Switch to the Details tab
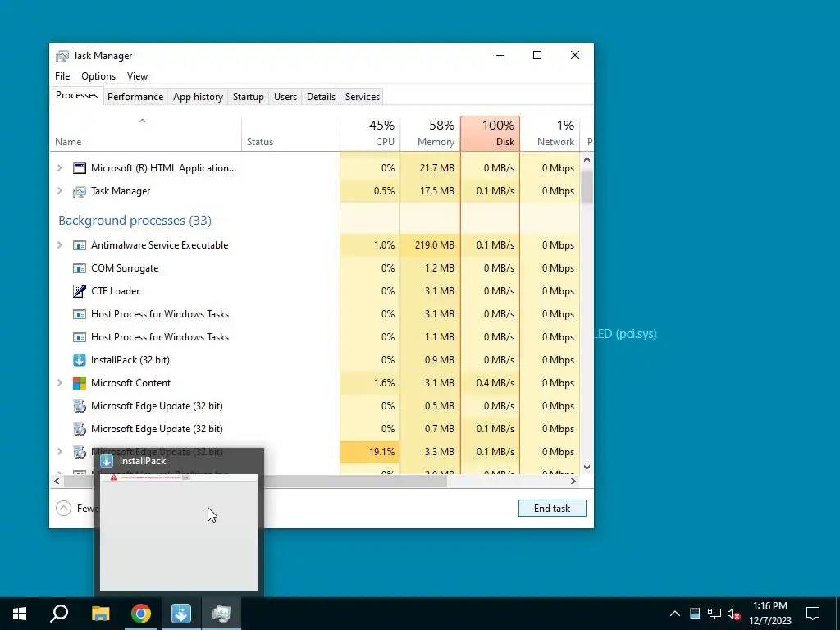The image size is (840, 630). 321,97
